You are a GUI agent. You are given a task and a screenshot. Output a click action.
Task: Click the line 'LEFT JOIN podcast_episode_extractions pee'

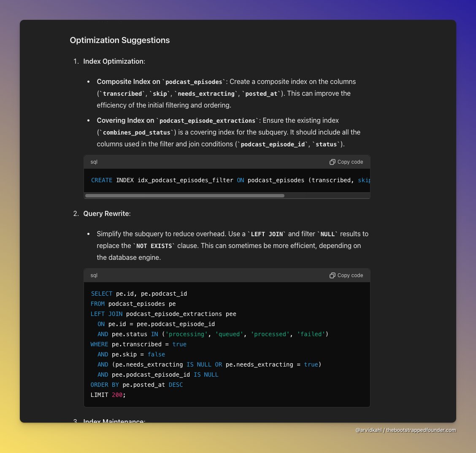point(163,314)
